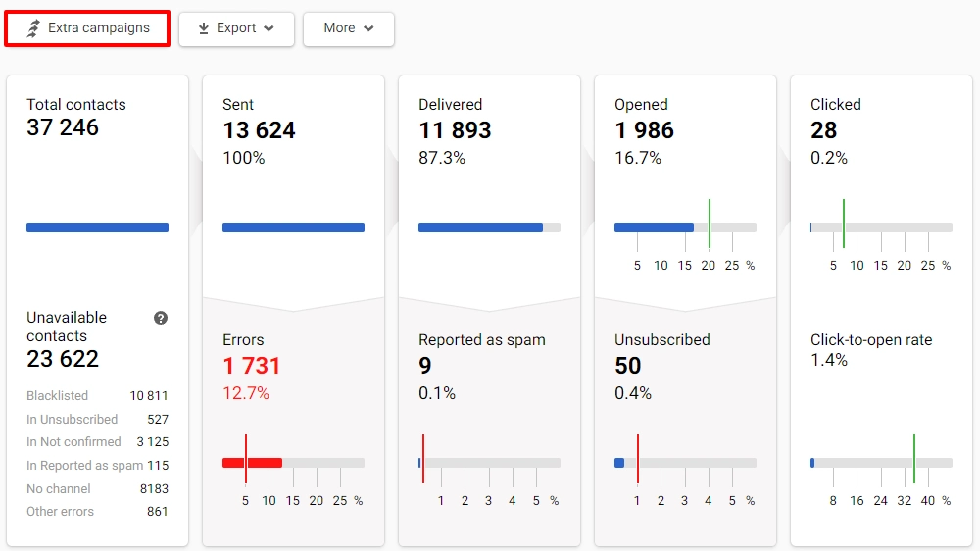Click the Clicked rate progress bar
Image resolution: width=980 pixels, height=551 pixels.
[x=881, y=227]
